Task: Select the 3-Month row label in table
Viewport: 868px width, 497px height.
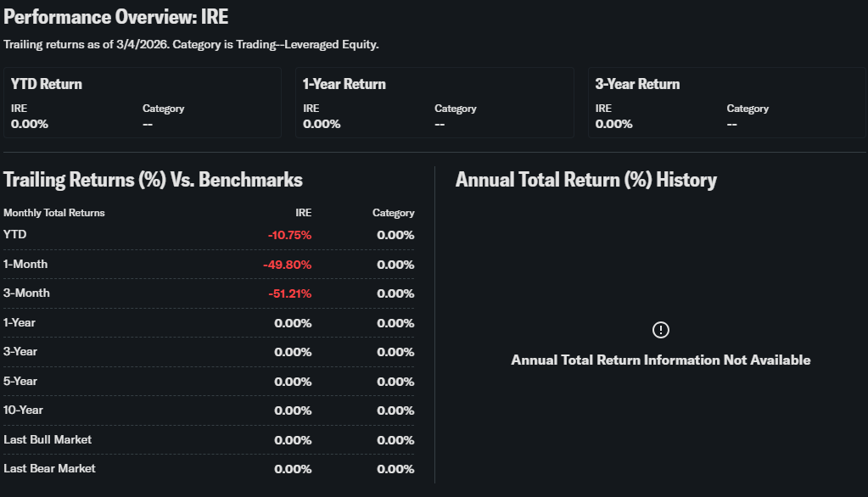Action: coord(26,293)
